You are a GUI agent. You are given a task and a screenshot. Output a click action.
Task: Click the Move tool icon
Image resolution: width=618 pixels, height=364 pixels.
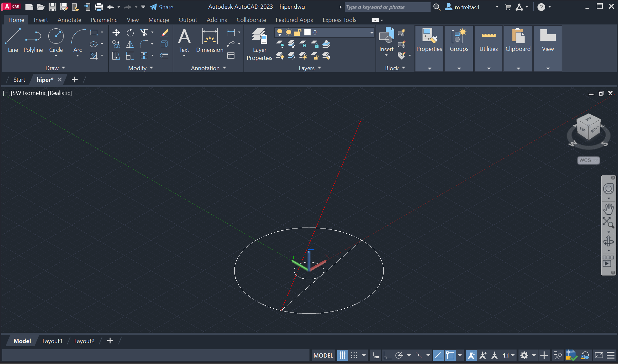(116, 33)
